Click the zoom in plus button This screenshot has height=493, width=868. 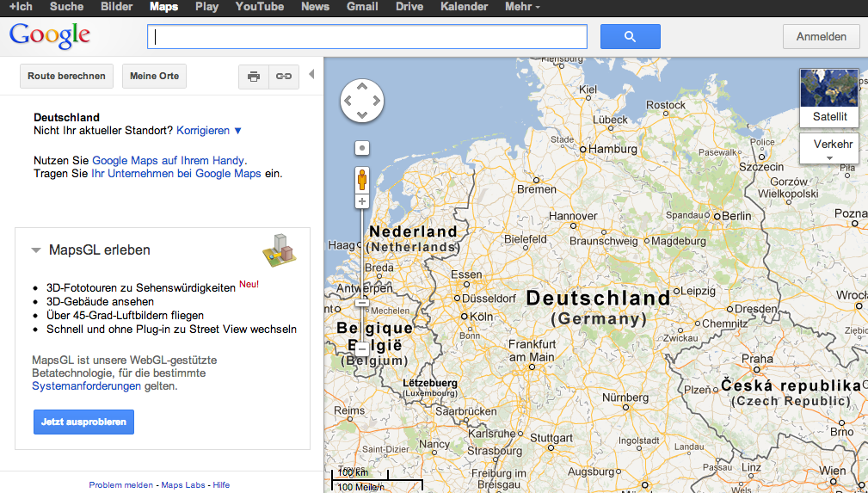362,201
